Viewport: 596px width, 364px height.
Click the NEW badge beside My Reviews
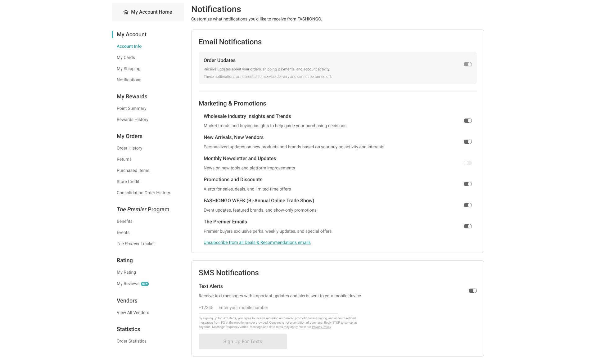(x=145, y=284)
